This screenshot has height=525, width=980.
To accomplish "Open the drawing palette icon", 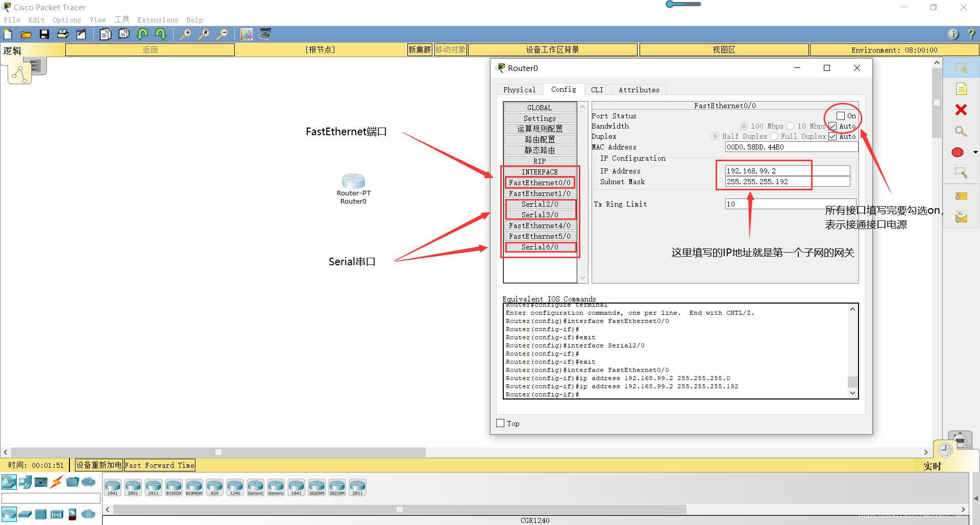I will 247,34.
